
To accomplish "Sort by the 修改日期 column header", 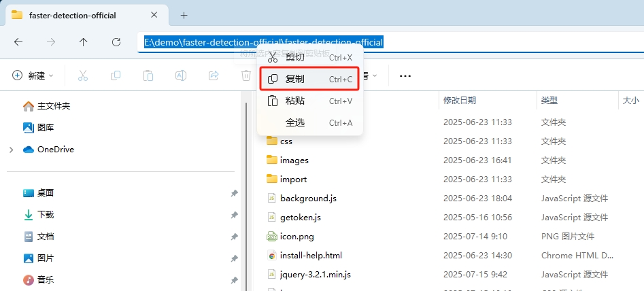I will click(x=460, y=101).
